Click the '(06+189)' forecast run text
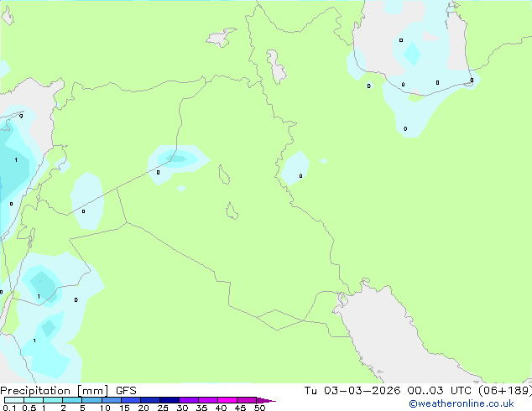Viewport: 532px width, 411px height. pyautogui.click(x=505, y=391)
